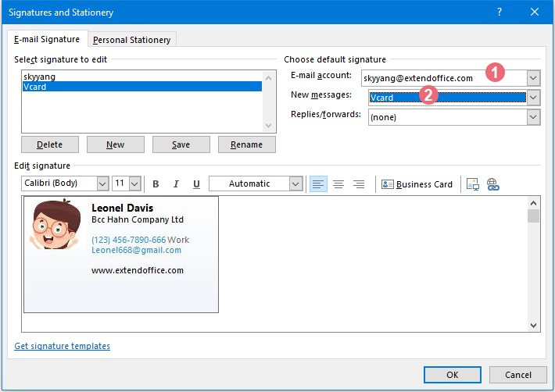Align signature text left

[x=318, y=184]
